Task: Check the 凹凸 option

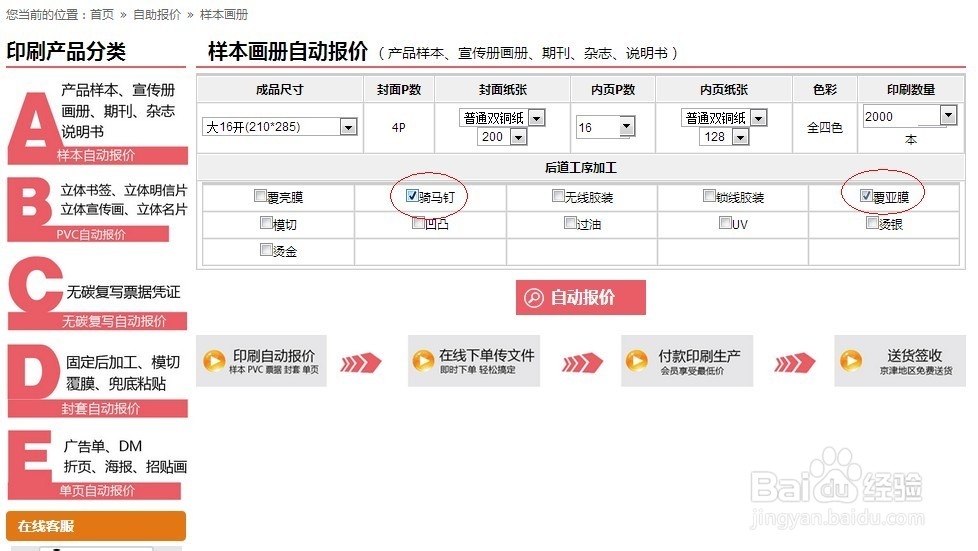Action: (419, 223)
